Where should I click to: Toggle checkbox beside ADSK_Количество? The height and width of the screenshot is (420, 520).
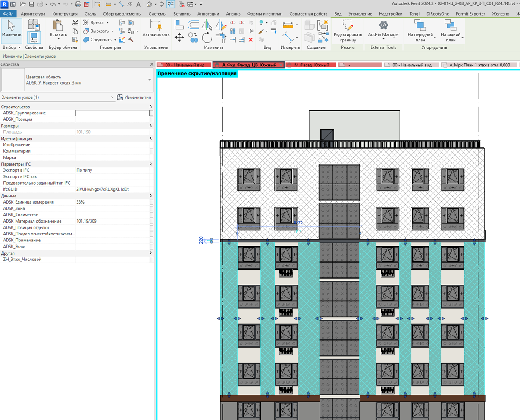(152, 215)
